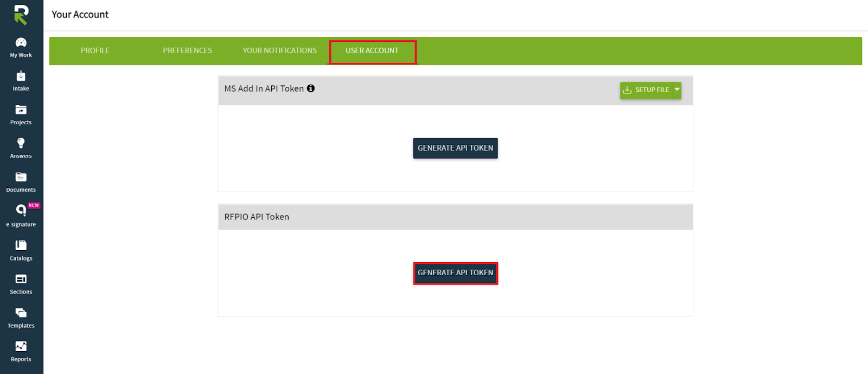
Task: Open Reports in sidebar
Action: point(21,352)
